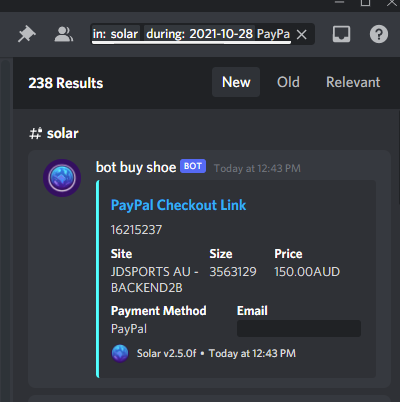This screenshot has width=400, height=402.
Task: Click the 'during: 2021-10-28' search filter
Action: (x=199, y=34)
